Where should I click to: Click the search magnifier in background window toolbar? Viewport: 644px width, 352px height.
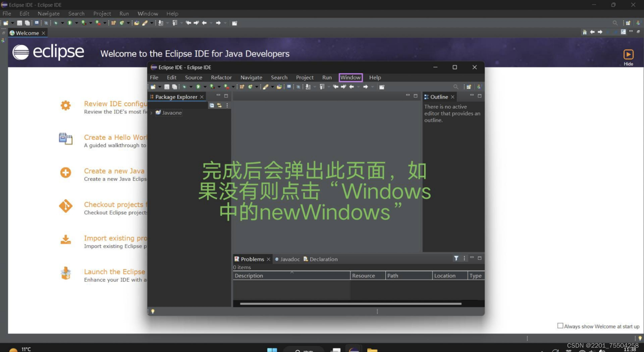(x=615, y=23)
